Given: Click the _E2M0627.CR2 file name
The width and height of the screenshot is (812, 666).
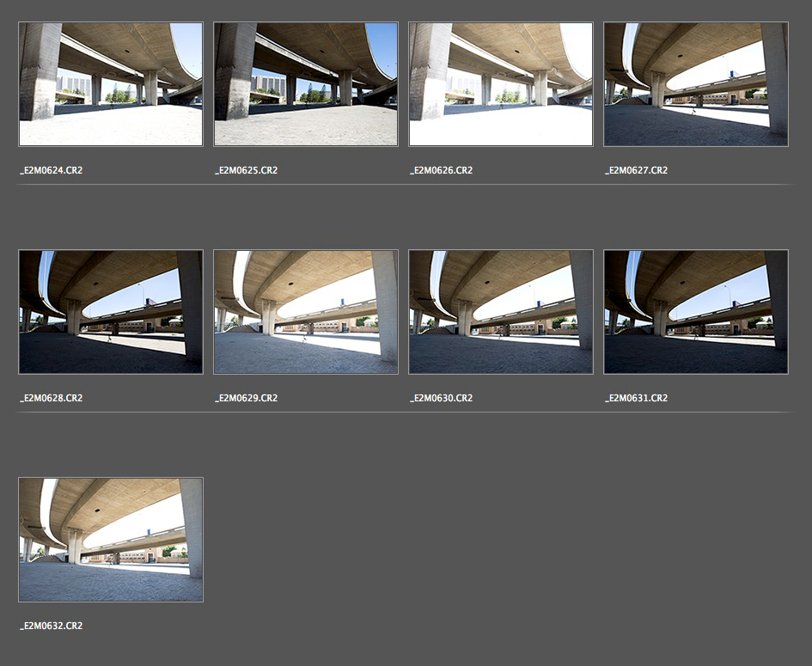Looking at the screenshot, I should pos(637,170).
